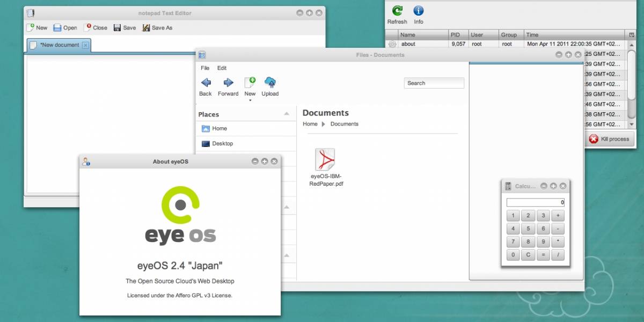This screenshot has width=644, height=322.
Task: Click calculator key 4
Action: pyautogui.click(x=513, y=229)
